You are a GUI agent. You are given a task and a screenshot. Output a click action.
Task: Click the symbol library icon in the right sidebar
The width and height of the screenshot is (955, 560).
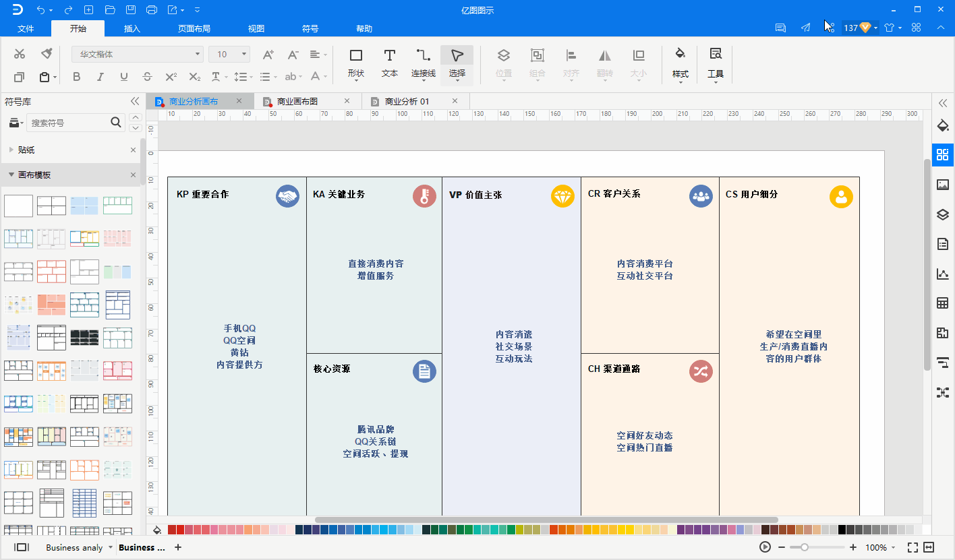tap(942, 154)
